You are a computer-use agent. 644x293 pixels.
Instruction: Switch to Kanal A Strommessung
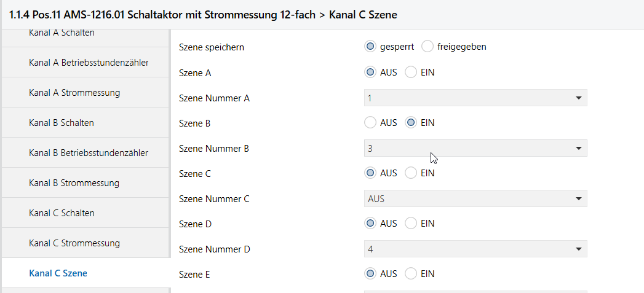click(x=74, y=93)
